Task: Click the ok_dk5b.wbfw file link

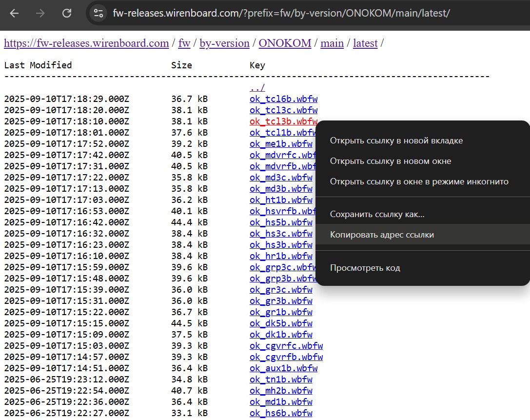Action: click(x=281, y=323)
